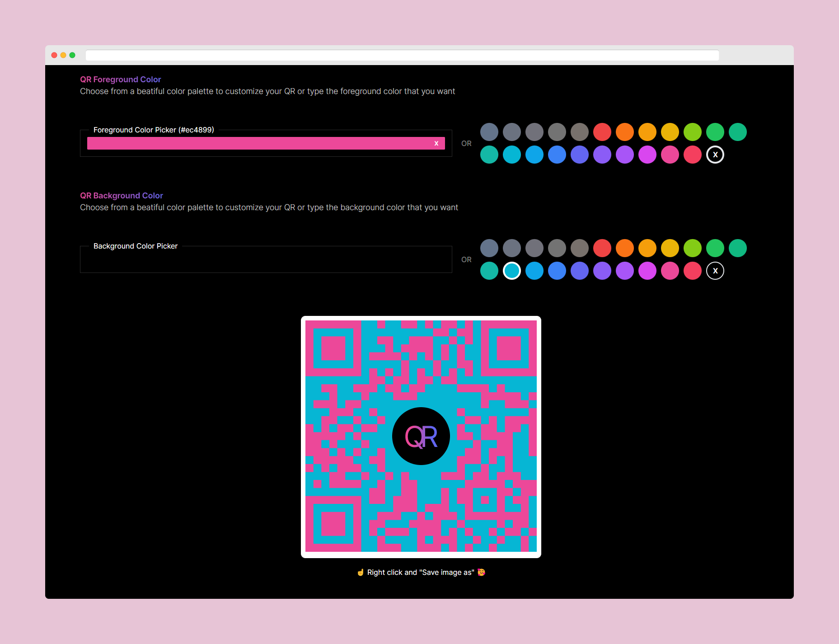Click the green maximize window dot
839x644 pixels.
pyautogui.click(x=72, y=55)
